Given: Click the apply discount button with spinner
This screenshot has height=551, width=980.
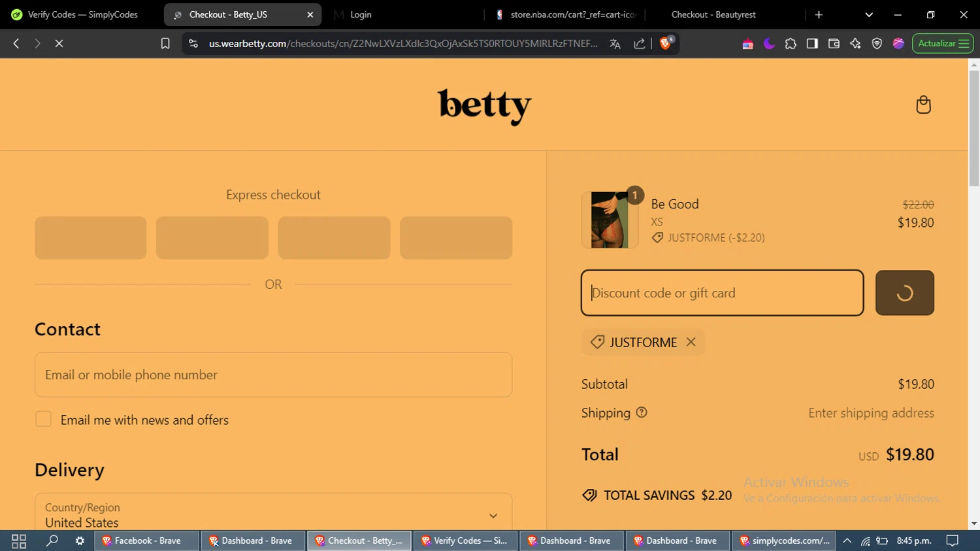Looking at the screenshot, I should pos(904,293).
